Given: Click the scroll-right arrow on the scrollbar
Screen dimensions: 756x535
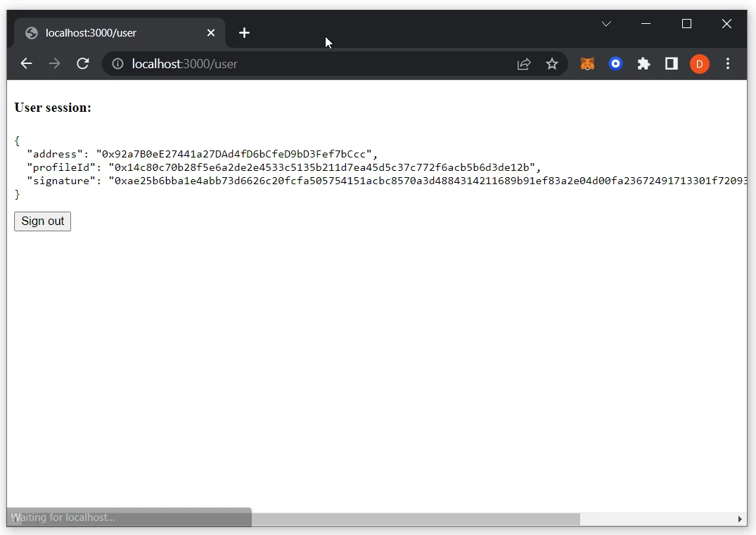Looking at the screenshot, I should tap(740, 519).
